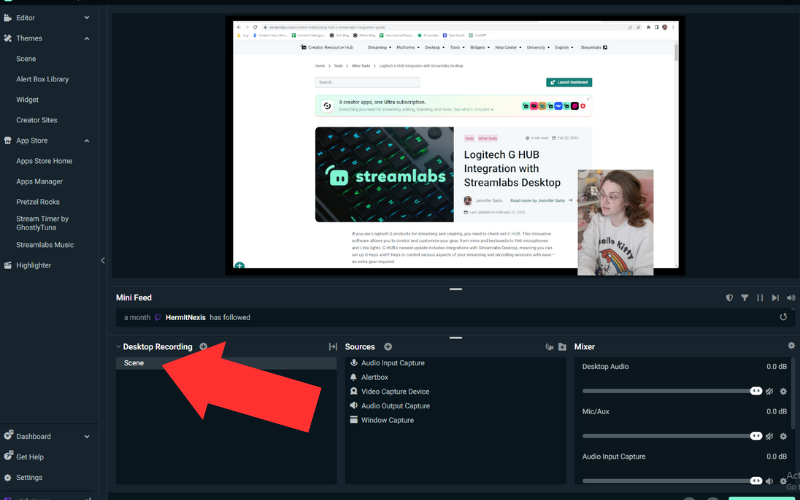Screen dimensions: 800x500
Task: Adjust the Mic/Aux volume slider
Action: click(672, 436)
